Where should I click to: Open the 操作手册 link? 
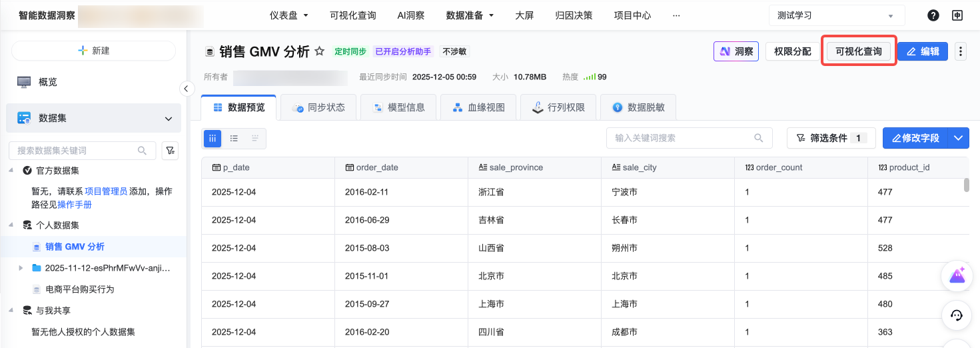point(75,205)
